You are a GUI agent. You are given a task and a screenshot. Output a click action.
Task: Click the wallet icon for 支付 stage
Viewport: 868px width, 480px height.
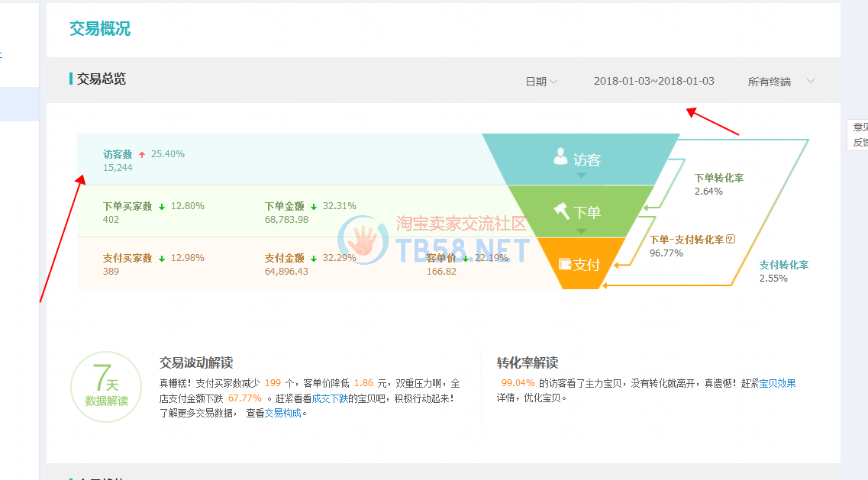565,264
